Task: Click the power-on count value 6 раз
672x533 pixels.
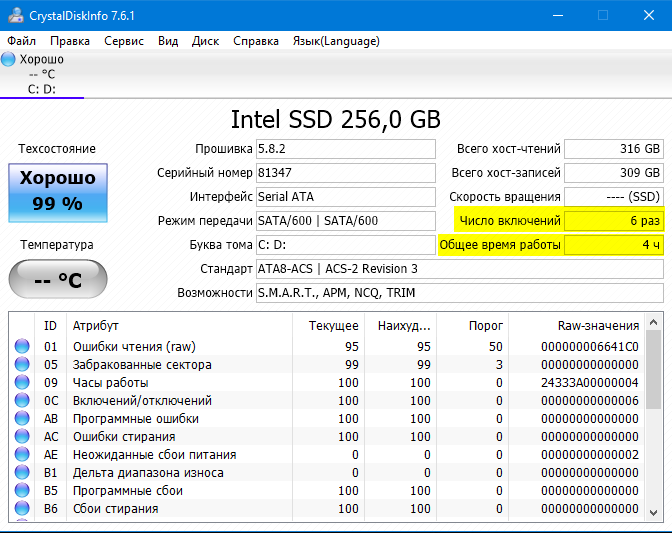Action: 614,221
